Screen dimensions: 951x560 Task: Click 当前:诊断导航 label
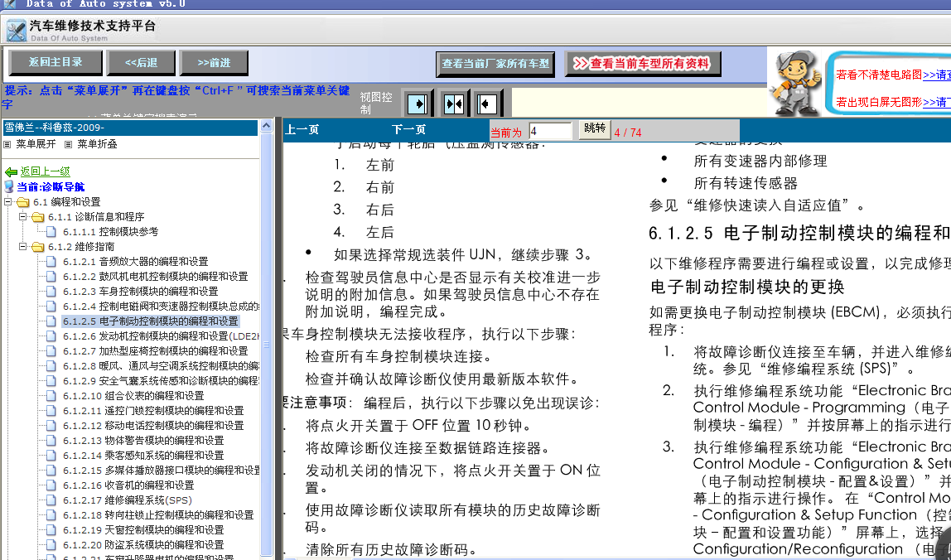click(51, 187)
